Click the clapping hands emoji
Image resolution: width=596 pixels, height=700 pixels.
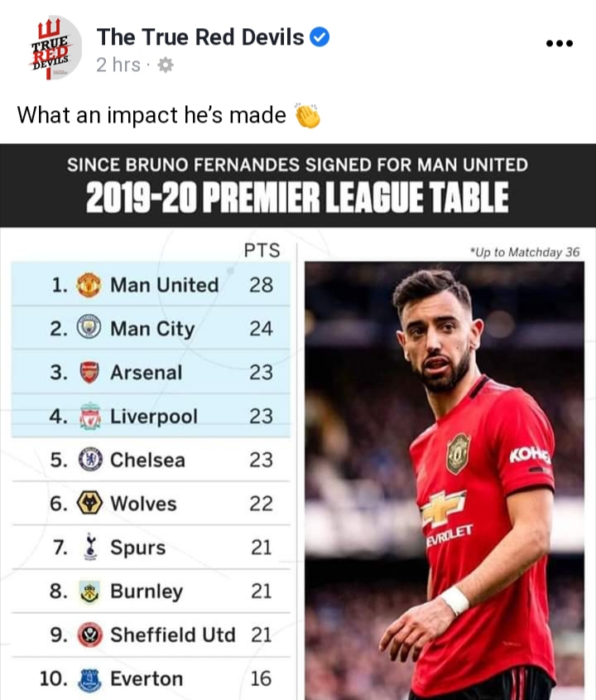pos(307,116)
